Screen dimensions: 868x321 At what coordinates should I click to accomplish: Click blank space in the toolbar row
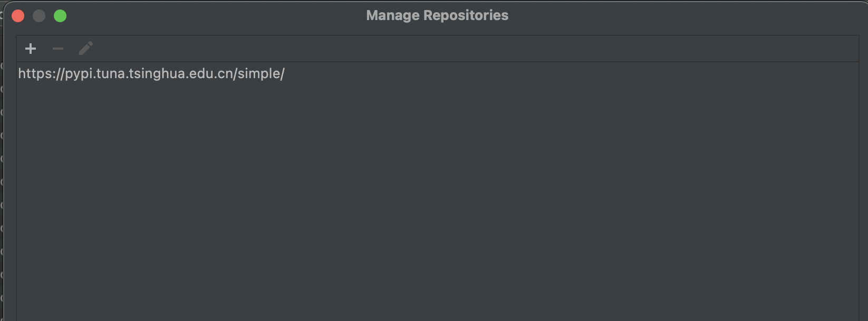click(x=475, y=49)
